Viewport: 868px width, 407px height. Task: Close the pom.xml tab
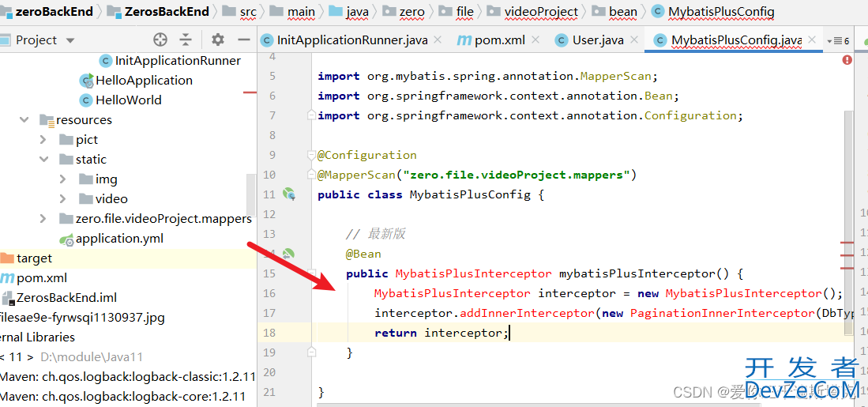click(535, 40)
